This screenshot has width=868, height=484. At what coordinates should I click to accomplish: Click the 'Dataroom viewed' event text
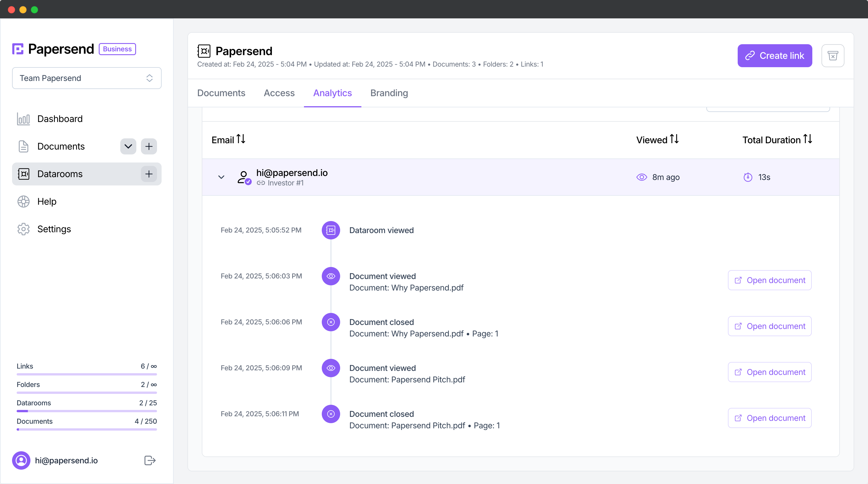[381, 231]
